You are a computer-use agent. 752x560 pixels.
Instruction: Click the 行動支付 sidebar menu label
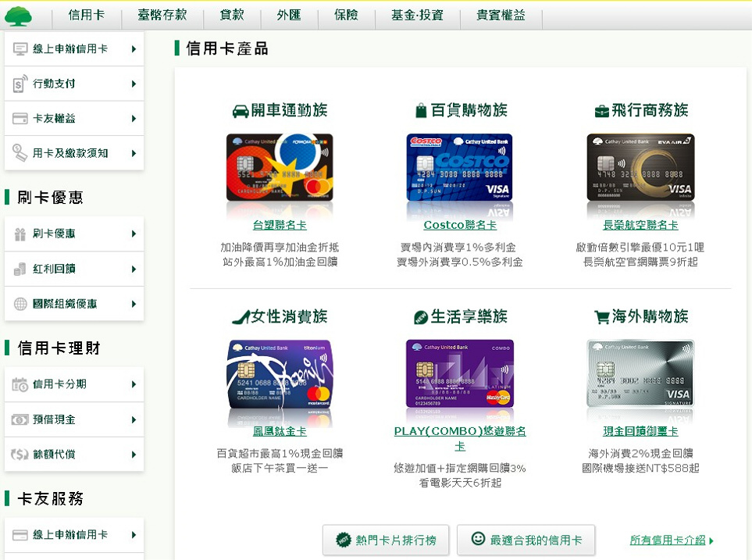tap(54, 84)
